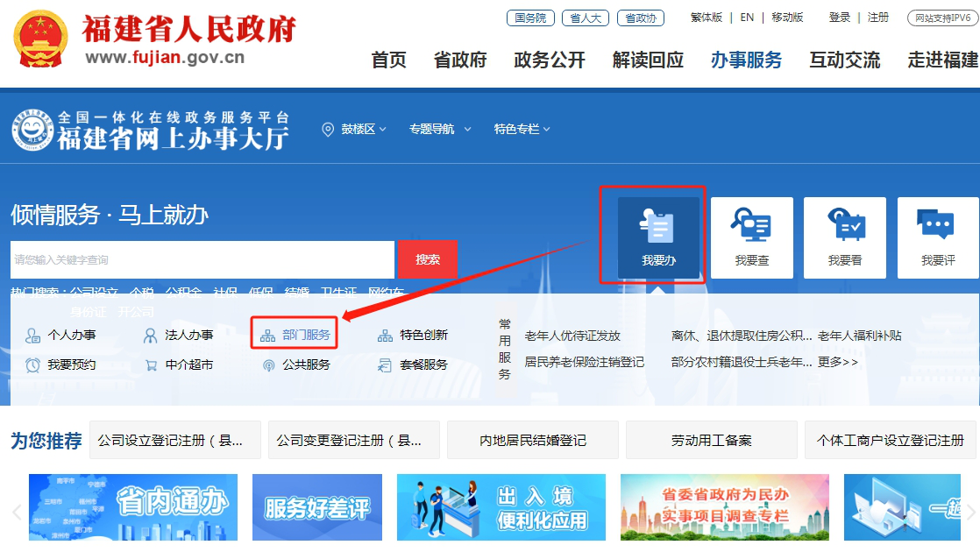Click the red 搜索 button
This screenshot has width=980, height=552.
point(428,259)
